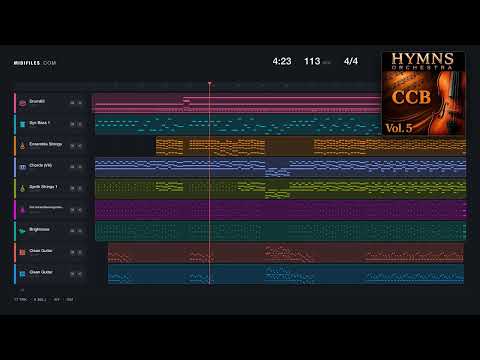
Task: Select the blue Clean Guitar track name
Action: [41, 272]
